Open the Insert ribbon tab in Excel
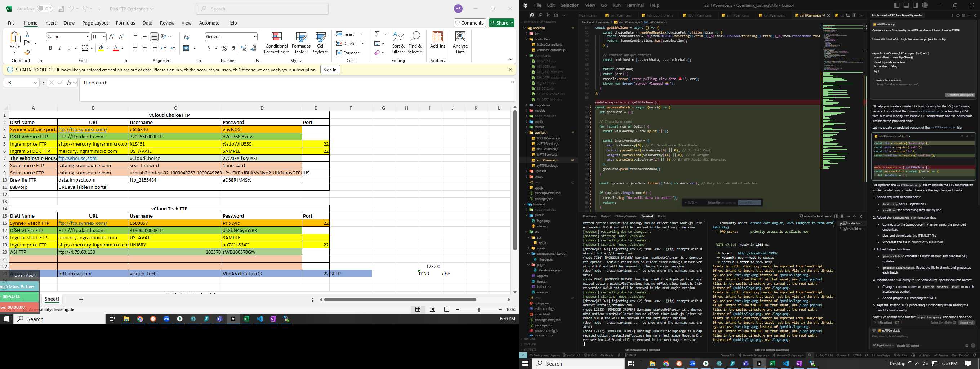The width and height of the screenshot is (980, 369). click(x=50, y=23)
